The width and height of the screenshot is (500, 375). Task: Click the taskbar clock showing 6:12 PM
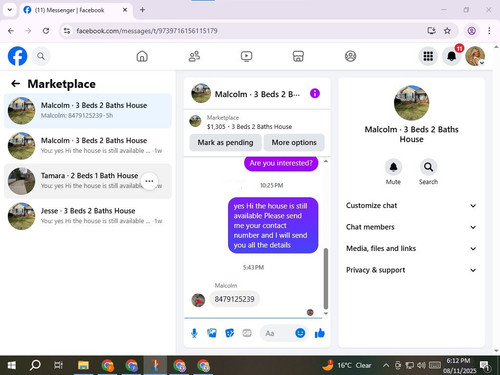pyautogui.click(x=459, y=365)
